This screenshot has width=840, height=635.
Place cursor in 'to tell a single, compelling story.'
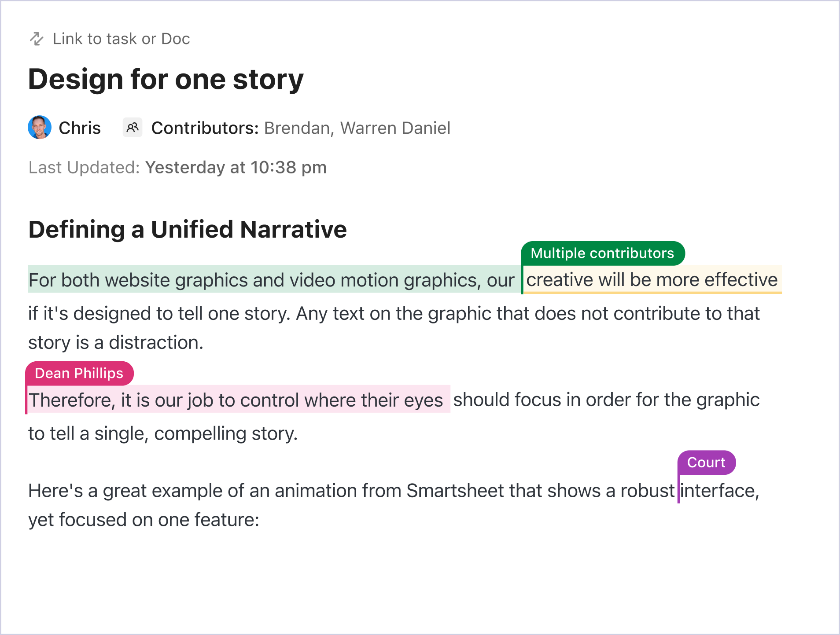163,433
